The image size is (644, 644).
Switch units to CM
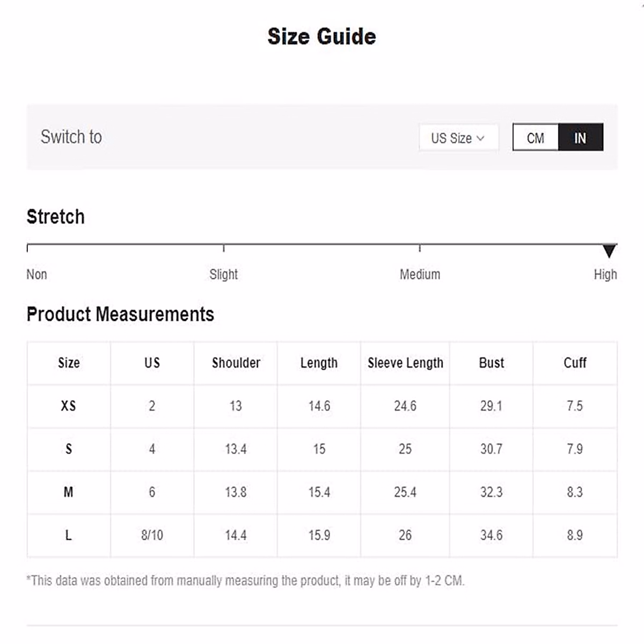coord(536,137)
